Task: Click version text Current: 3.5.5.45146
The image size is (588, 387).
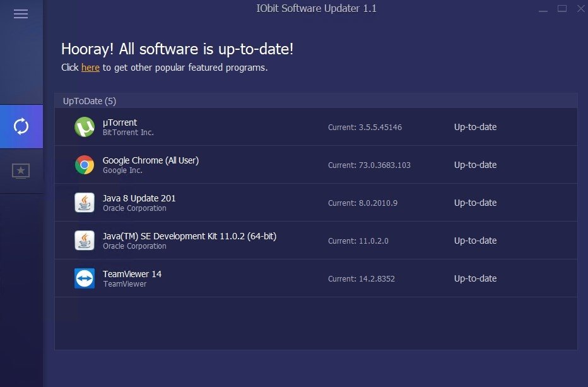Action: 365,128
